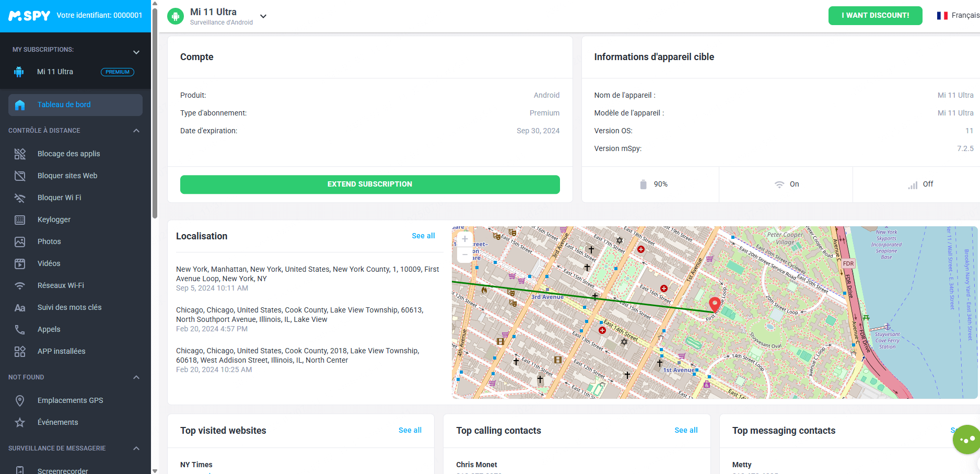Collapse the Contrôle à distance section
Screen dimensions: 980x474
pos(136,131)
